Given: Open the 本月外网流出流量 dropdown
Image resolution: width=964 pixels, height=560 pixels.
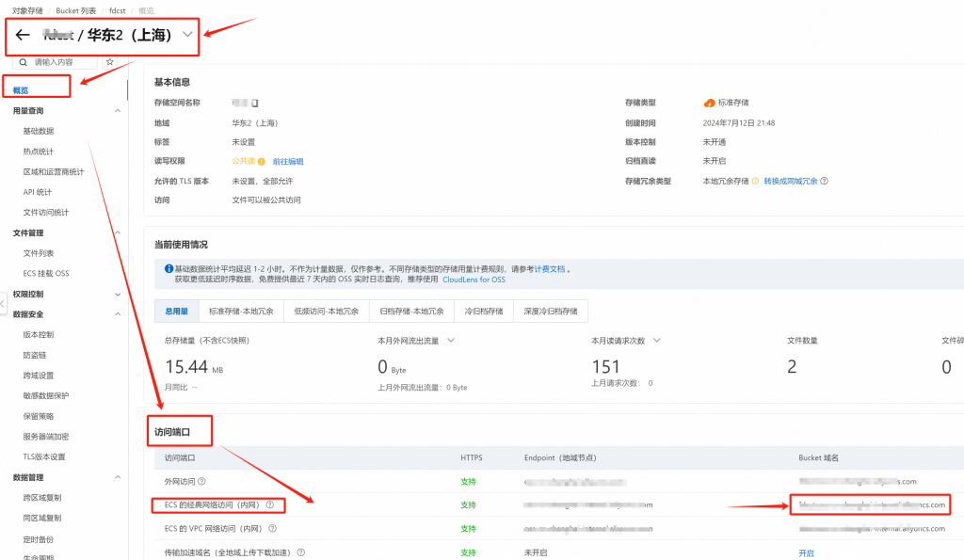Looking at the screenshot, I should pos(451,341).
